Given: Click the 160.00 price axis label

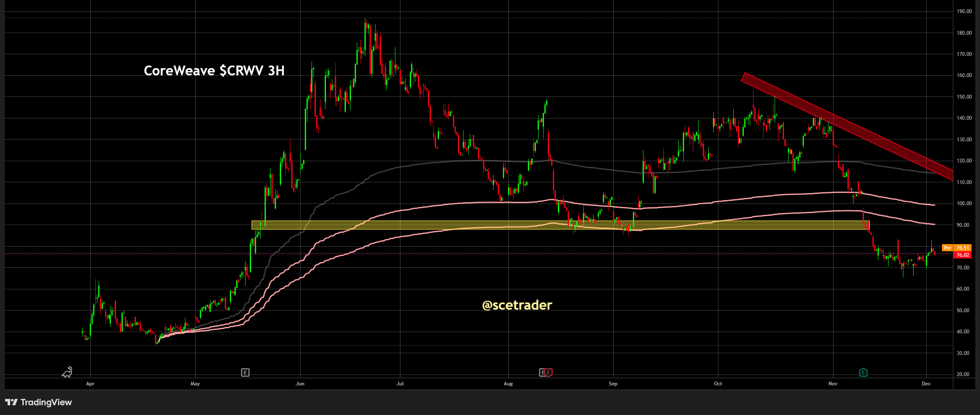Looking at the screenshot, I should pyautogui.click(x=964, y=75).
